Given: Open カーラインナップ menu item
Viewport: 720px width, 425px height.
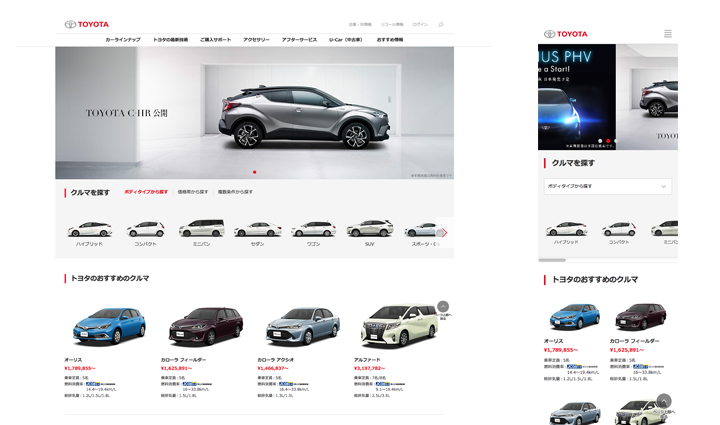Looking at the screenshot, I should (x=123, y=40).
